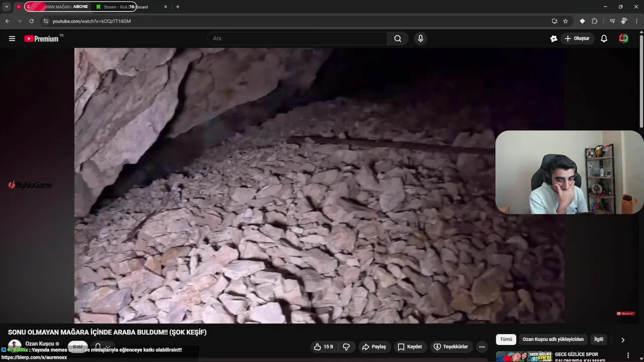Click the browser forward arrow
This screenshot has width=644, height=362.
coord(19,21)
